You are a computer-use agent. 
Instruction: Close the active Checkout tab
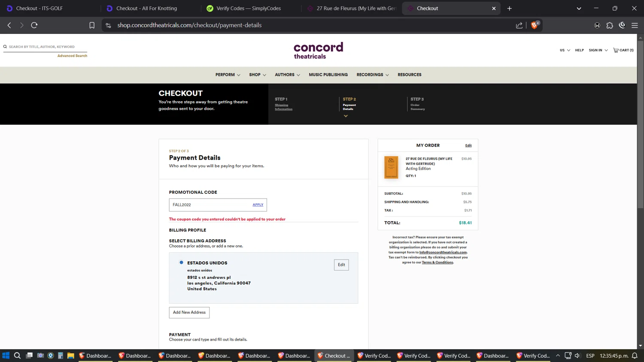[494, 8]
